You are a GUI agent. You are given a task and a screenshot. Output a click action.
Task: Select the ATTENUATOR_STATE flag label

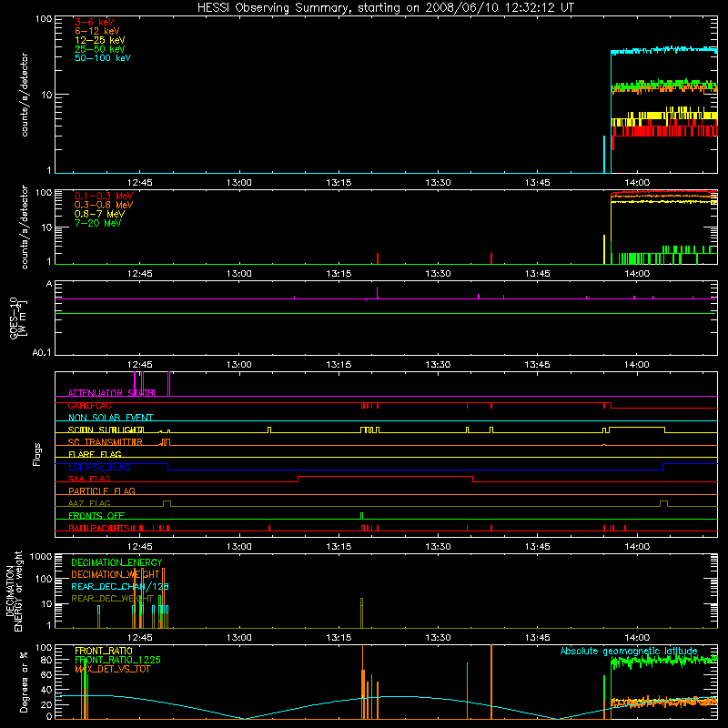(x=111, y=393)
